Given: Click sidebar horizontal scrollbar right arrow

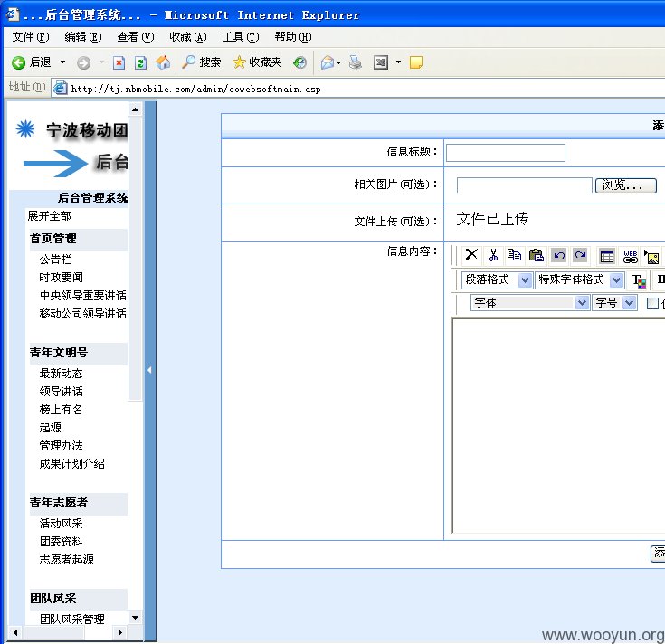Looking at the screenshot, I should click(x=120, y=633).
